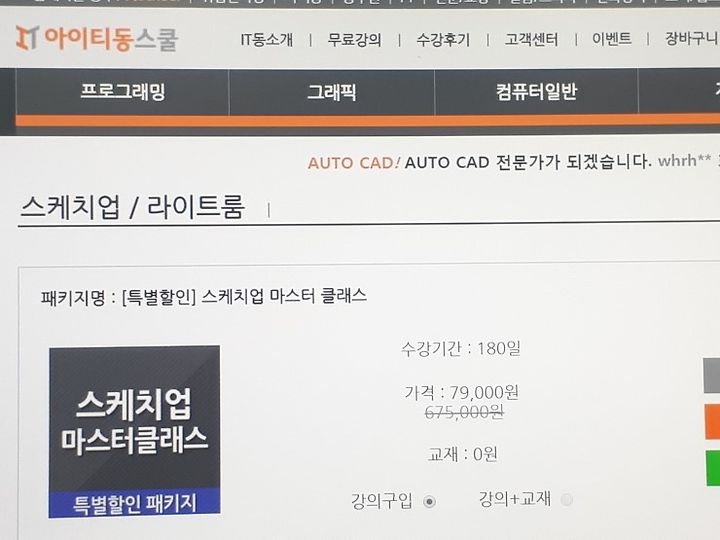Select the 컴퓨터일반 category tab
Viewport: 720px width, 540px height.
click(536, 91)
